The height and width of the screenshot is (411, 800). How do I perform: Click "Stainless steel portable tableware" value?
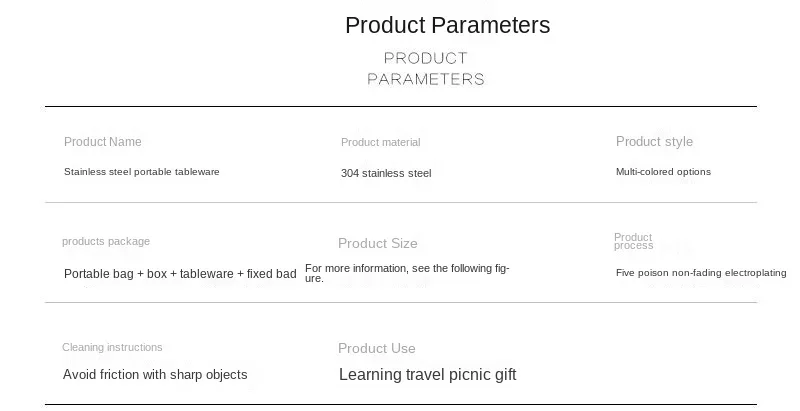[x=141, y=172]
